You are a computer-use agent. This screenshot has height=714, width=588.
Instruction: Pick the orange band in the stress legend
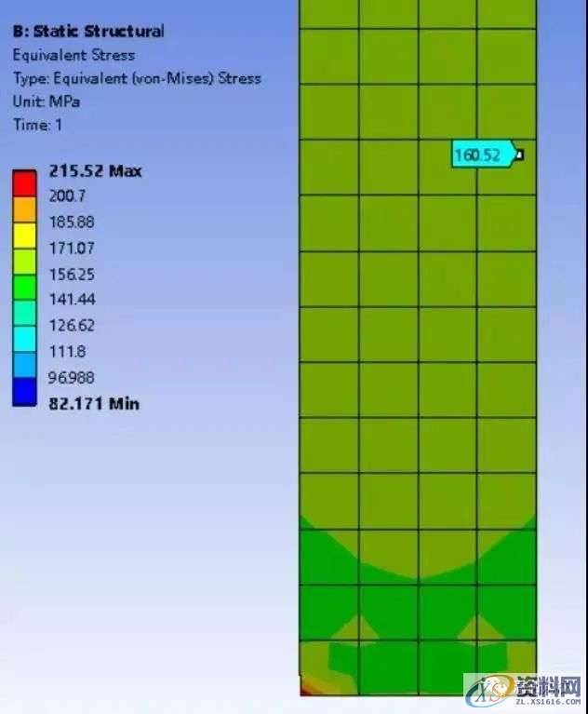[24, 209]
